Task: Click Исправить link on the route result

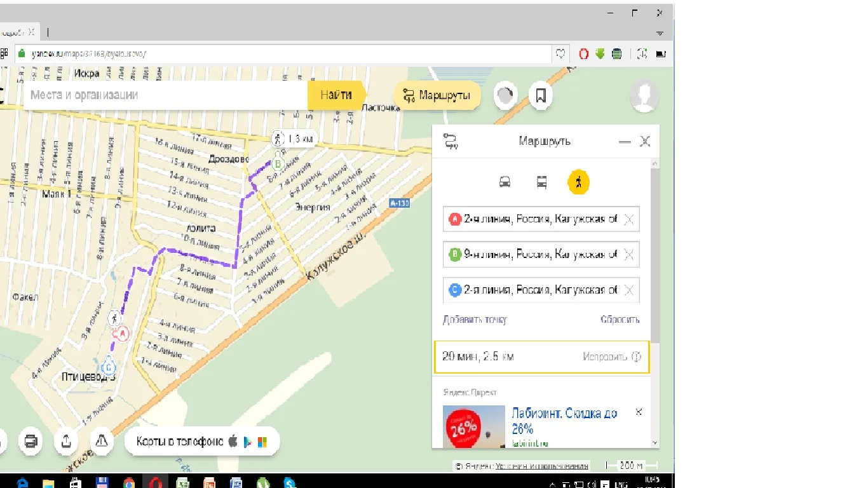Action: pyautogui.click(x=605, y=356)
